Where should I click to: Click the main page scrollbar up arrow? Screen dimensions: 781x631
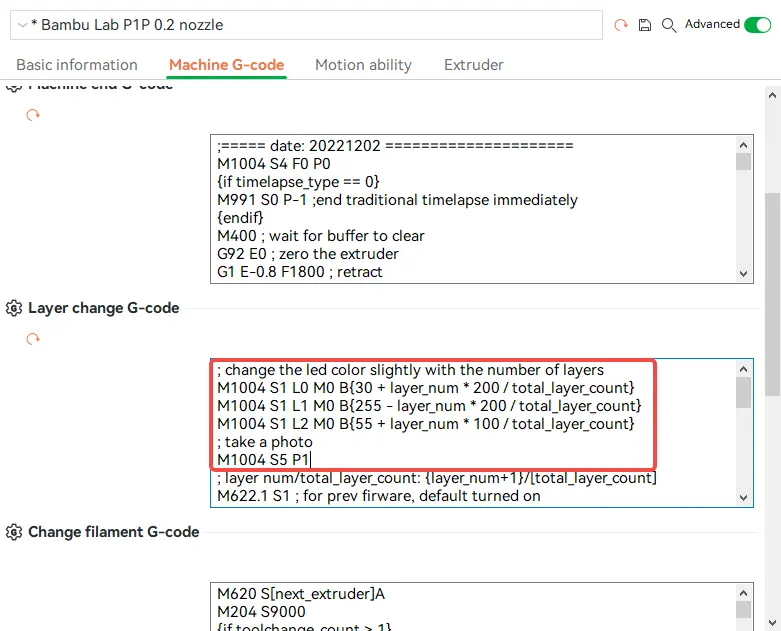pos(773,95)
